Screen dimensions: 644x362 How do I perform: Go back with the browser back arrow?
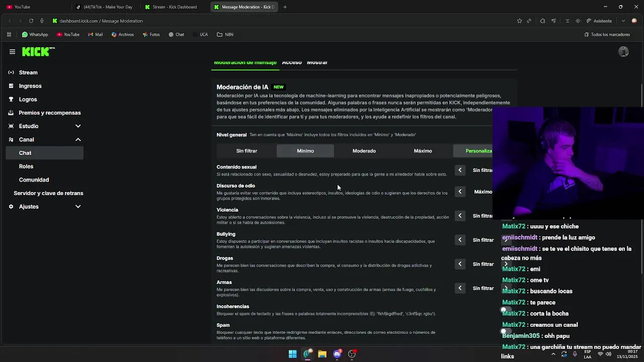(x=10, y=21)
